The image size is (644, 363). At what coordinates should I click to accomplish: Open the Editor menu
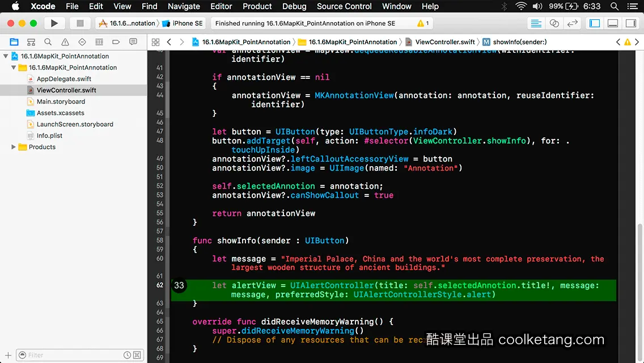tap(221, 6)
